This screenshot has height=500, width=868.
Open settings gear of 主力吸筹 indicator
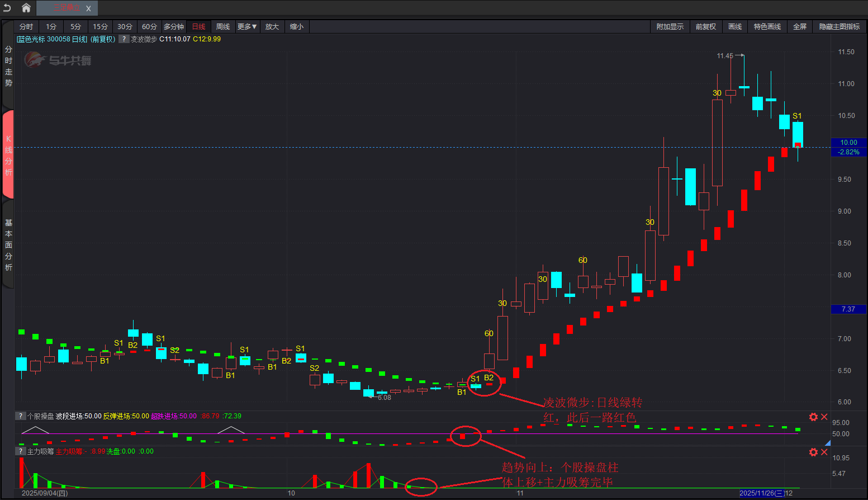(x=813, y=452)
